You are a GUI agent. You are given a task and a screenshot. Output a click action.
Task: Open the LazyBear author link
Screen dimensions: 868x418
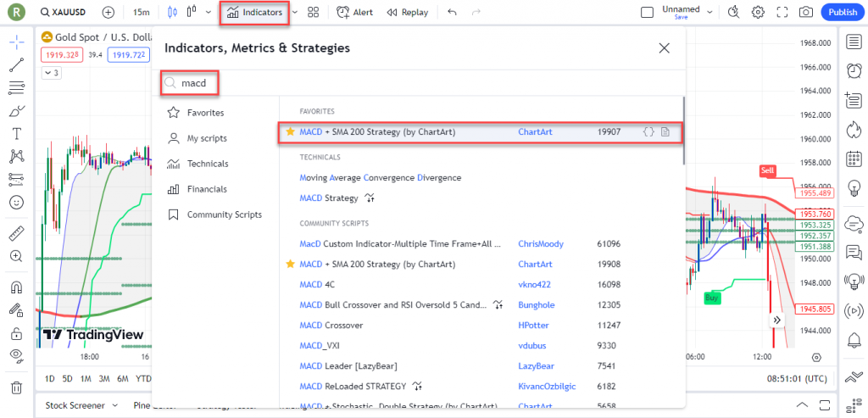pyautogui.click(x=536, y=366)
